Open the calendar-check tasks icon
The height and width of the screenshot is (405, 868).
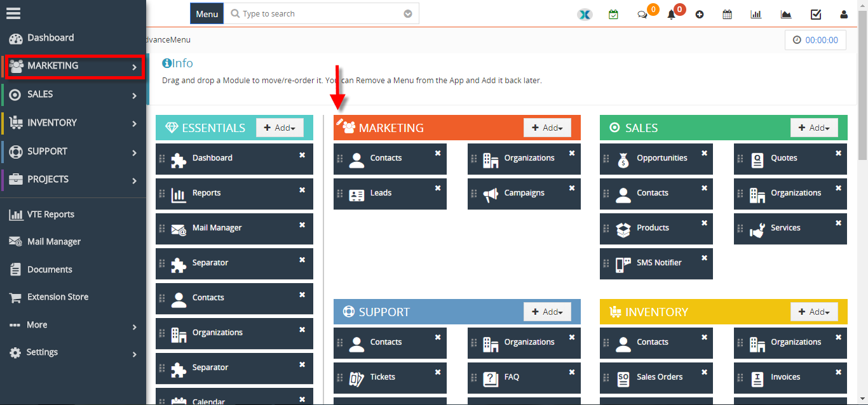tap(613, 14)
